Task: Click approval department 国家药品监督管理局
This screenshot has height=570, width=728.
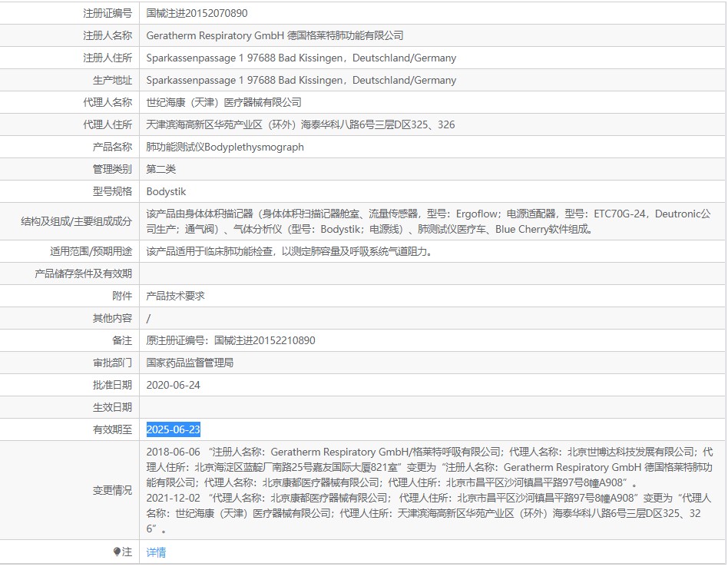Action: [190, 363]
